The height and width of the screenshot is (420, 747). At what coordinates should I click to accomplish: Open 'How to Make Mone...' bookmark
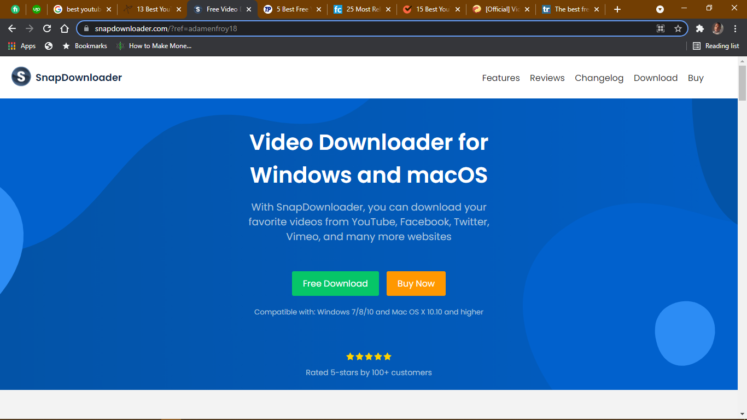(x=154, y=46)
